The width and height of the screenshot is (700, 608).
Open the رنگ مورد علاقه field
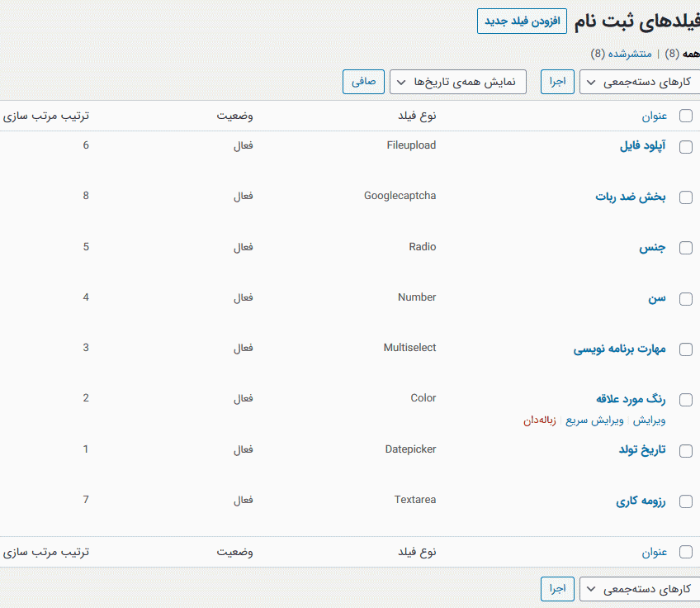coord(631,398)
